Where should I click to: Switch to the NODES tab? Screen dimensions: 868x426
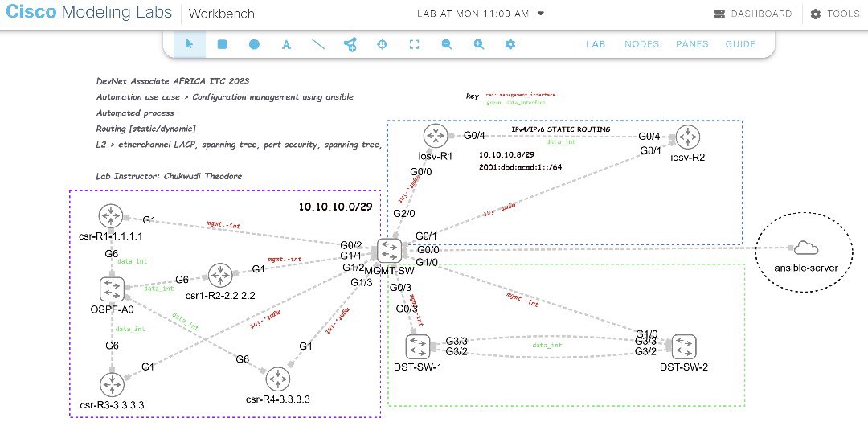point(641,44)
